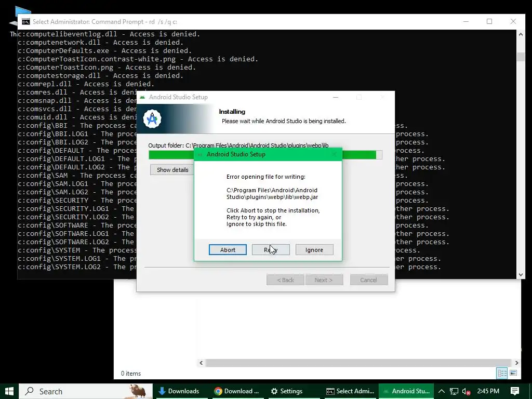Click the < Back button in Setup
The width and height of the screenshot is (532, 399).
pyautogui.click(x=285, y=280)
